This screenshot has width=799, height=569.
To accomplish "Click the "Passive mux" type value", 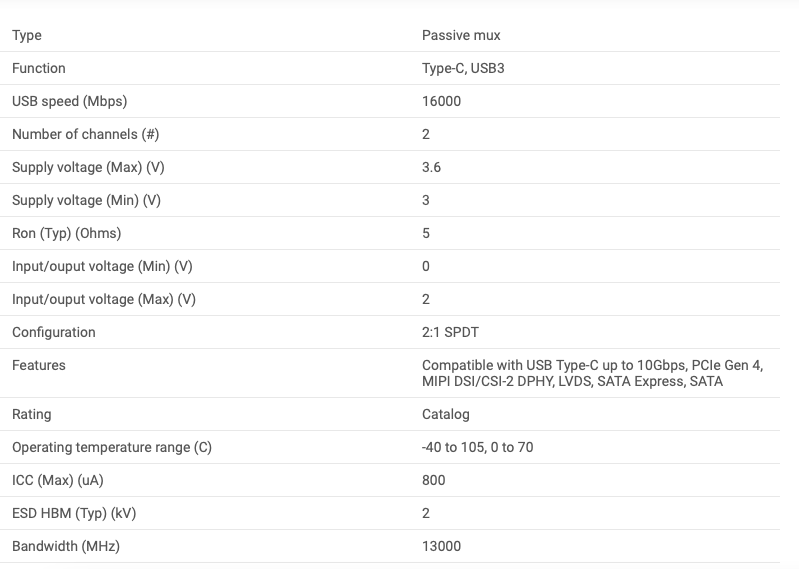I will coord(461,35).
